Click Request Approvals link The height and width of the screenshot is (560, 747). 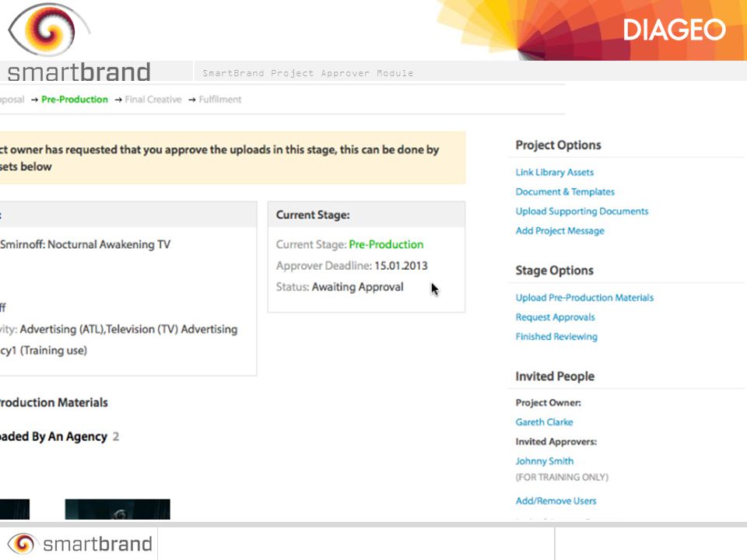coord(555,317)
